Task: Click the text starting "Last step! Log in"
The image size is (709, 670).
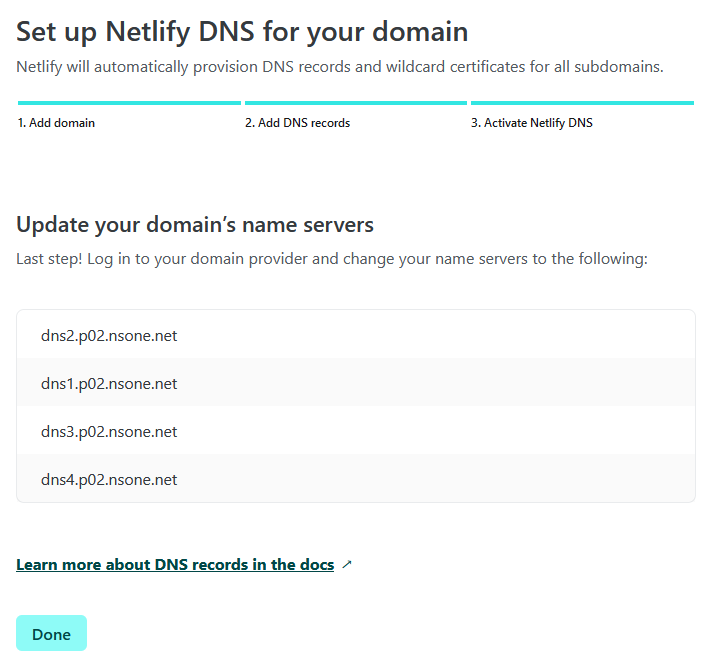Action: 332,259
